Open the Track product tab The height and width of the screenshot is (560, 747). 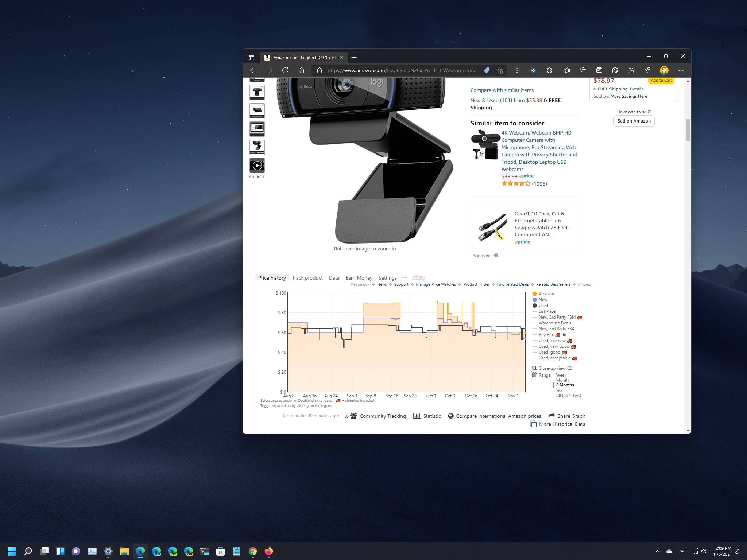pos(307,278)
